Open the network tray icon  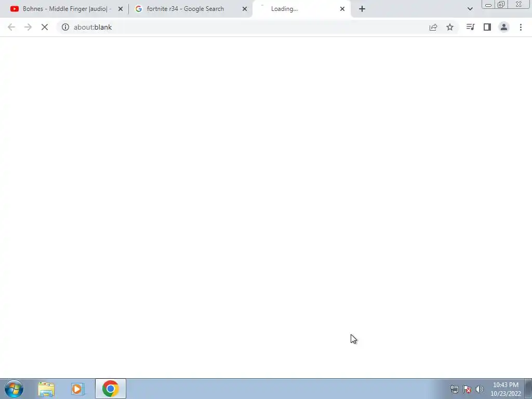[x=454, y=389]
